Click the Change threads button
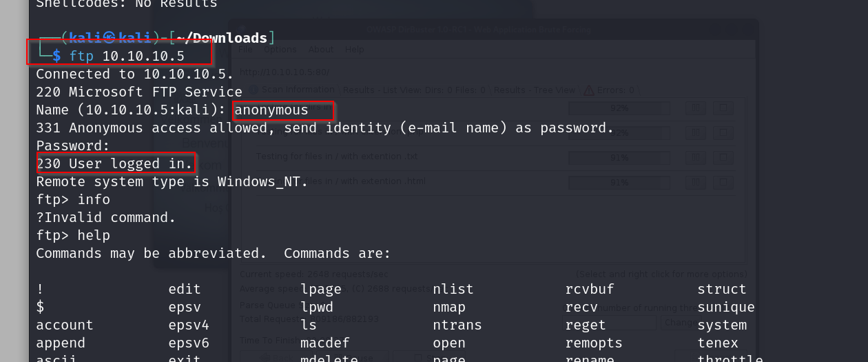868x362 pixels. [677, 322]
